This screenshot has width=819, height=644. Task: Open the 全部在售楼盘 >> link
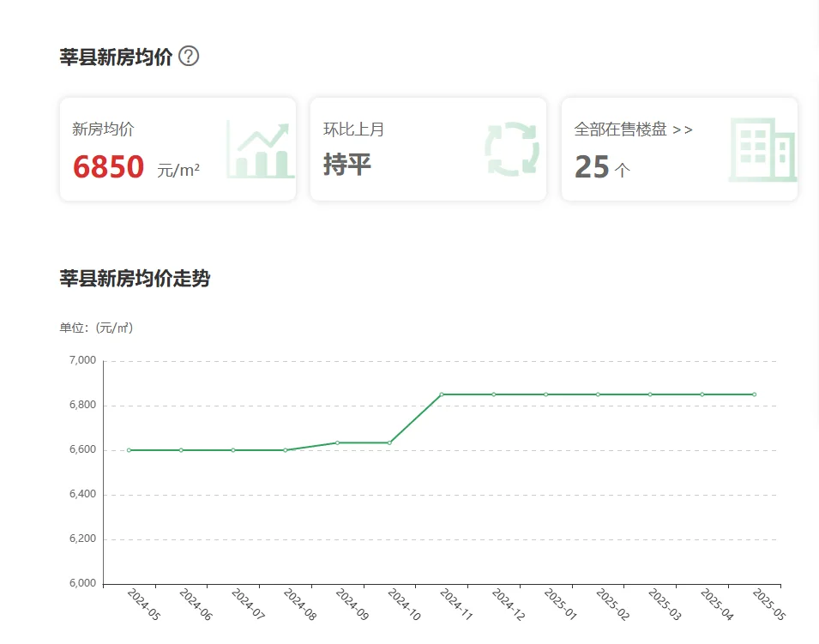(633, 129)
